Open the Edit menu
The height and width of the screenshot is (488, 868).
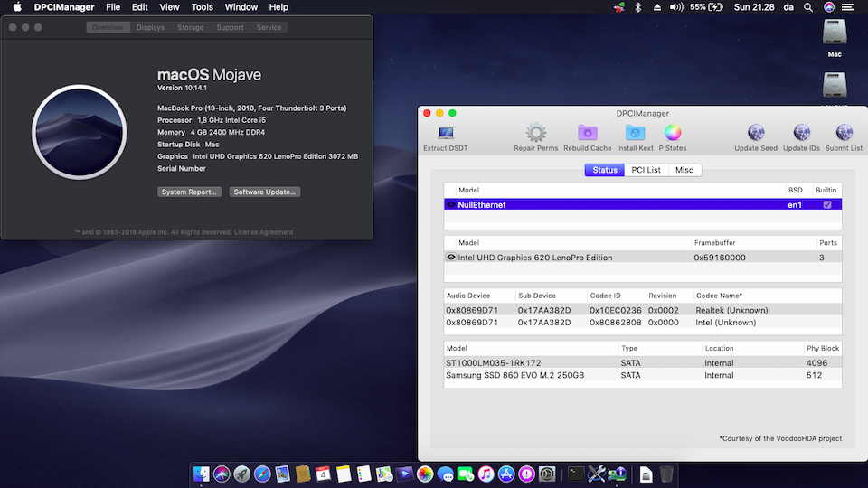[139, 7]
